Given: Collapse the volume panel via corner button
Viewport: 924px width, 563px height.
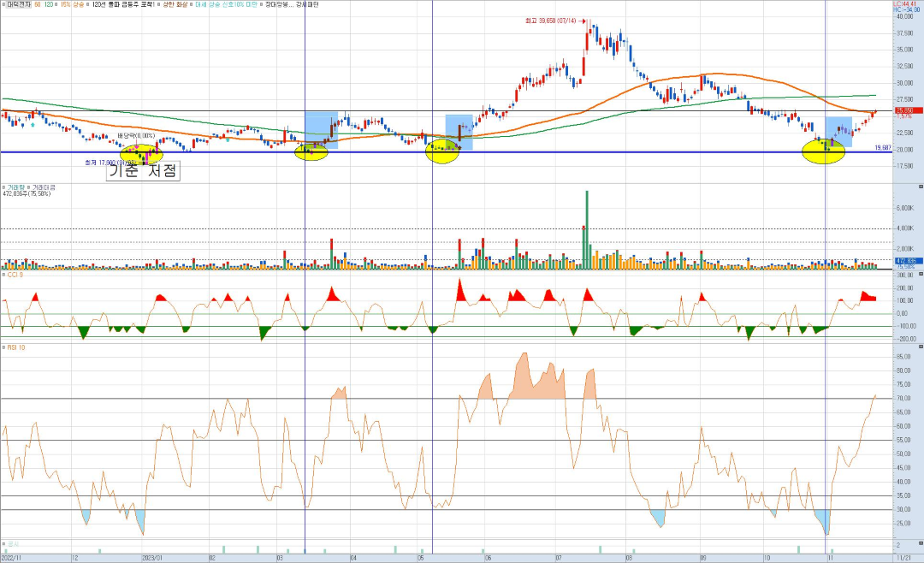Looking at the screenshot, I should [921, 187].
